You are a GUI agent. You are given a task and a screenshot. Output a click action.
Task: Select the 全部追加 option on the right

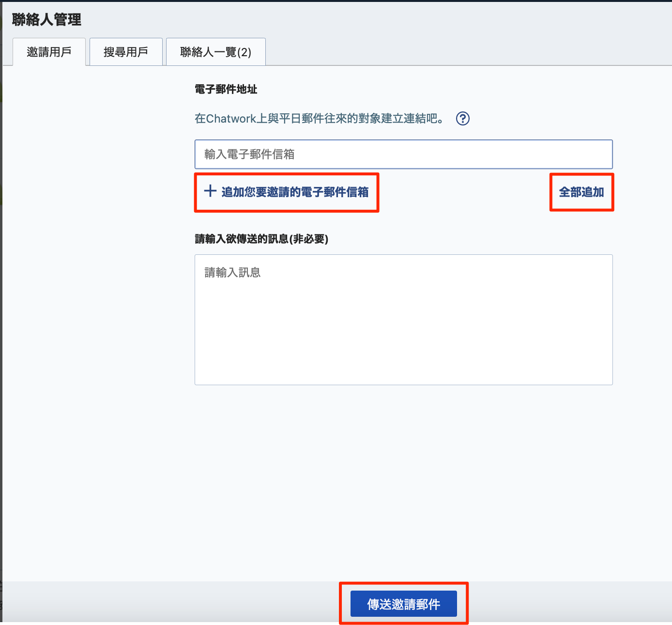point(581,192)
